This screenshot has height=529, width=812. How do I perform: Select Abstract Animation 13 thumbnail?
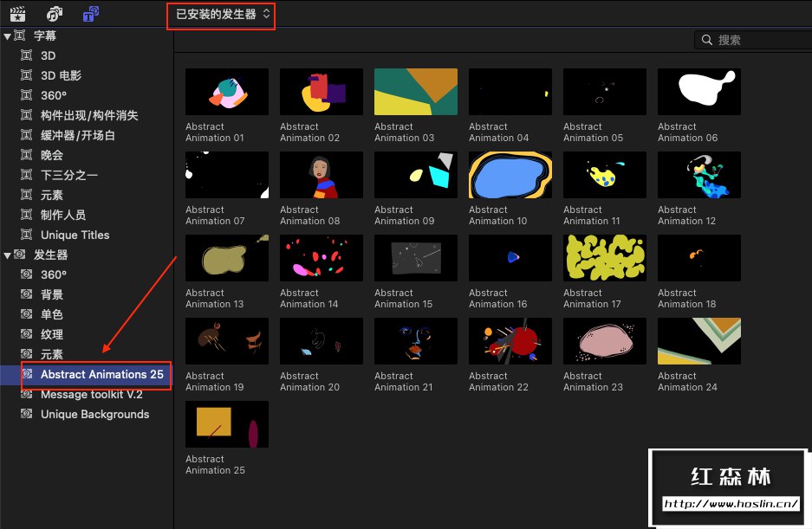click(x=227, y=258)
